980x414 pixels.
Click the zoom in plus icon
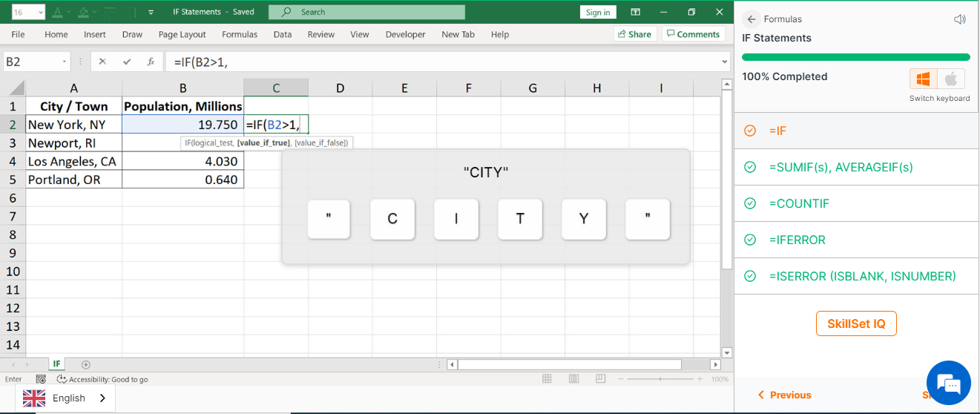(700, 379)
